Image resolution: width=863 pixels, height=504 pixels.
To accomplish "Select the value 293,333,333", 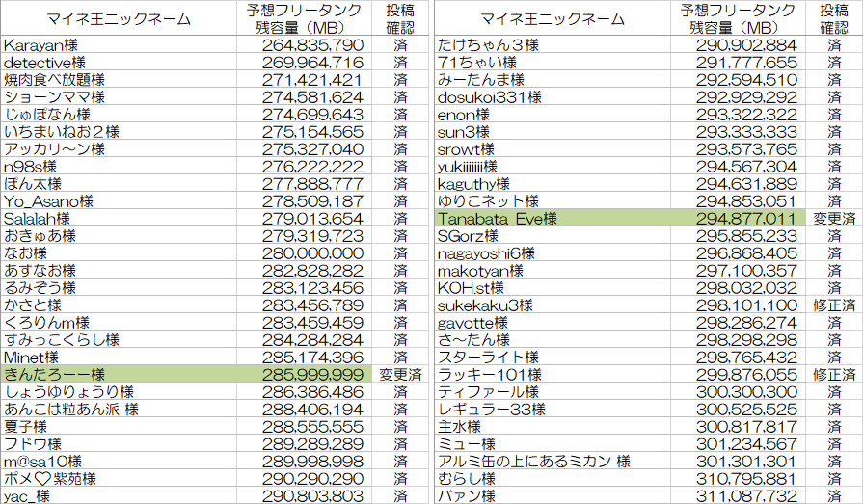I will coord(746,132).
